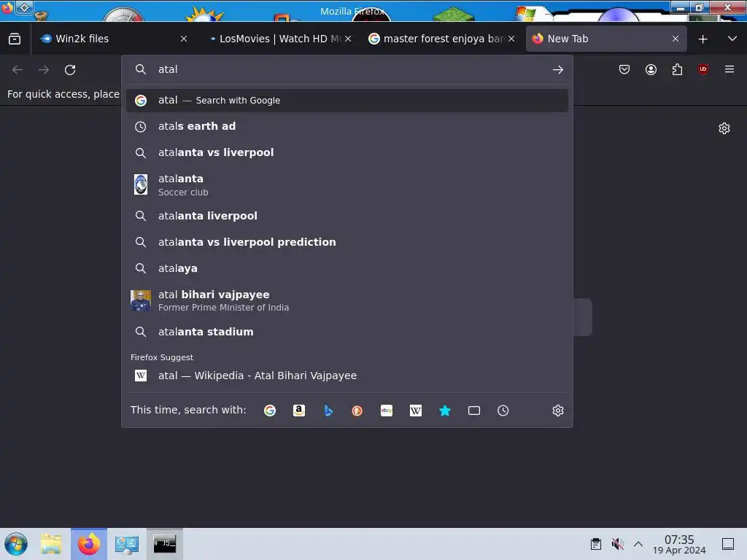
Task: Search this time with Amazon
Action: tap(298, 411)
